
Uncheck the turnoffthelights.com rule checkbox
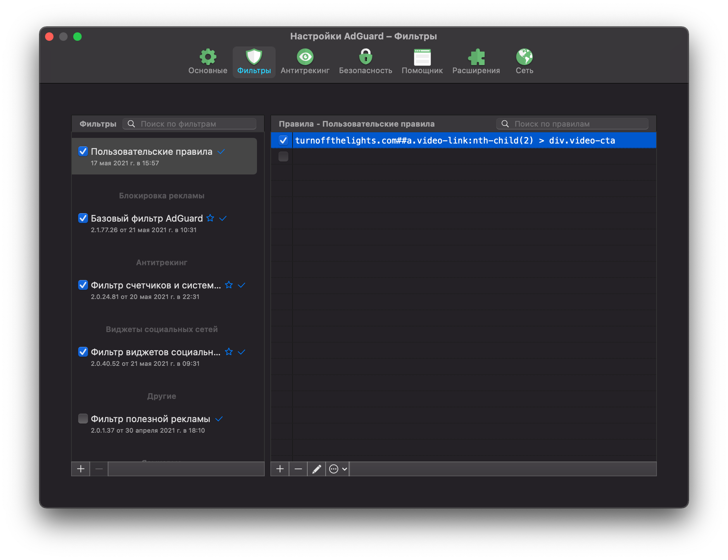click(x=283, y=140)
